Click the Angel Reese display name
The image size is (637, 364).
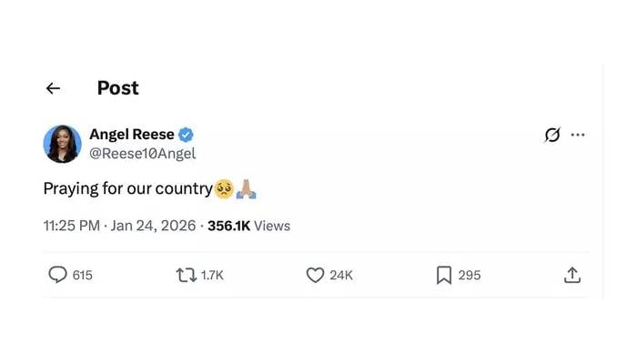(131, 135)
